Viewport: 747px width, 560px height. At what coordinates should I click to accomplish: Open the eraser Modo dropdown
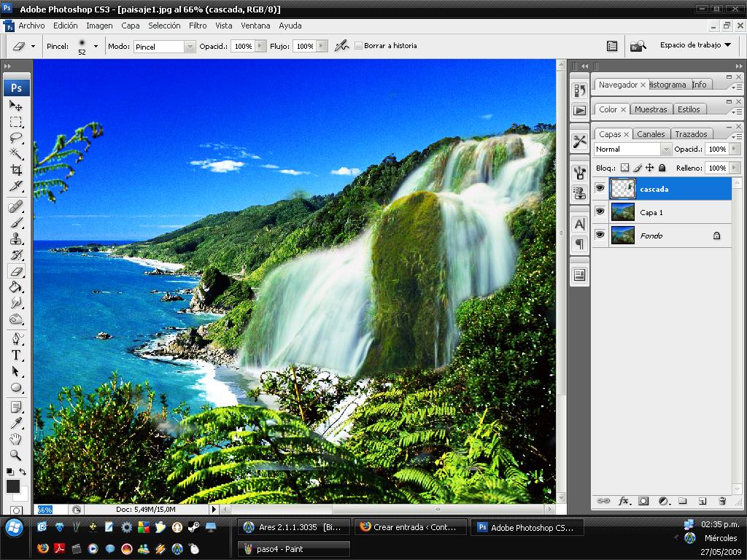(x=190, y=46)
